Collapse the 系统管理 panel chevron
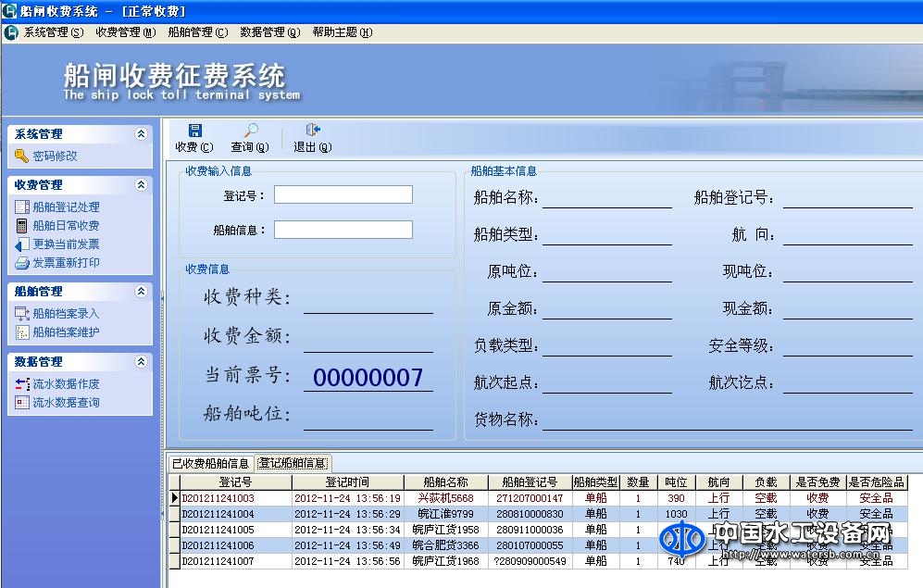The height and width of the screenshot is (588, 923). [142, 133]
